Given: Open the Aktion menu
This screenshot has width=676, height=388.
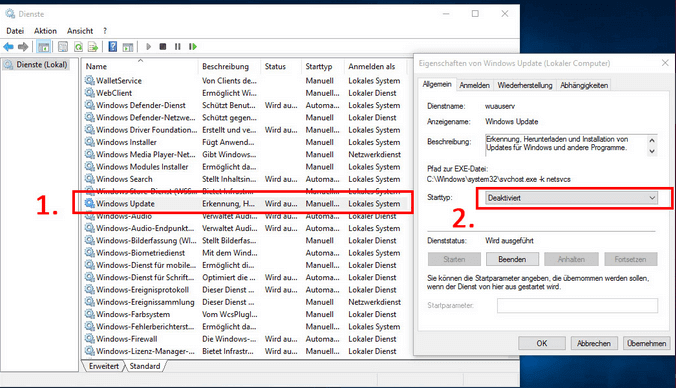Looking at the screenshot, I should click(x=45, y=31).
